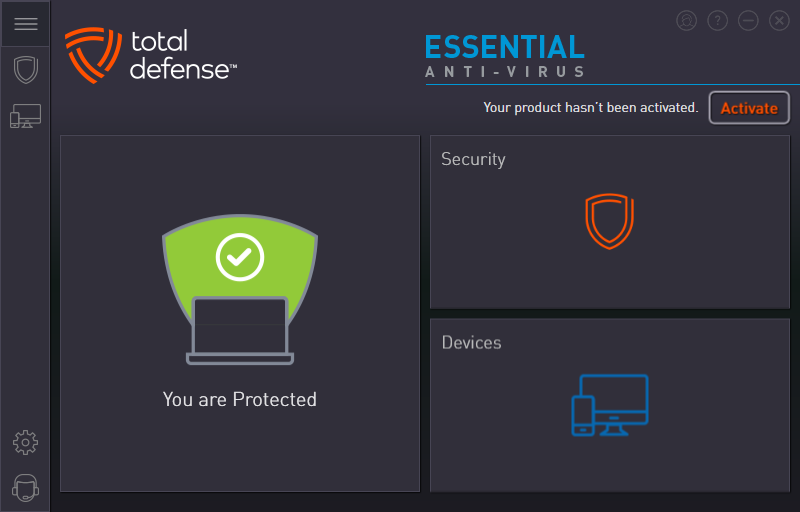This screenshot has width=800, height=512.
Task: Click the green shield checkmark status icon
Action: coord(240,259)
